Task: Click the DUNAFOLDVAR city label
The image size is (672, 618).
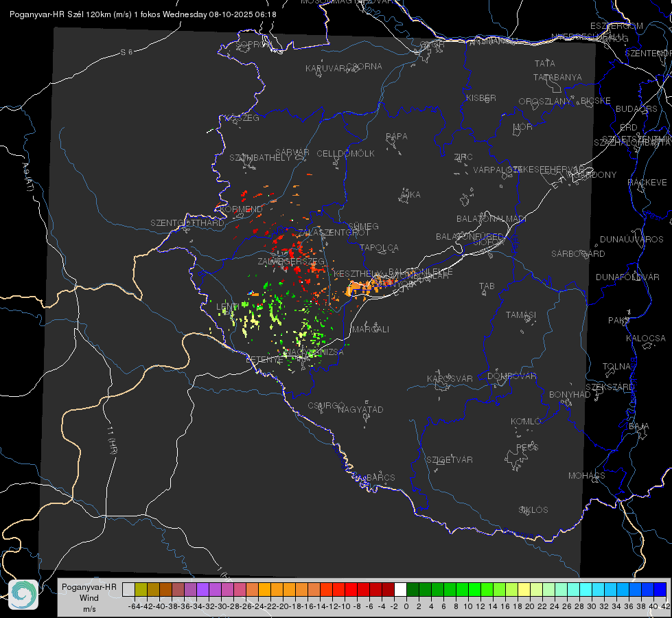Action: click(627, 277)
